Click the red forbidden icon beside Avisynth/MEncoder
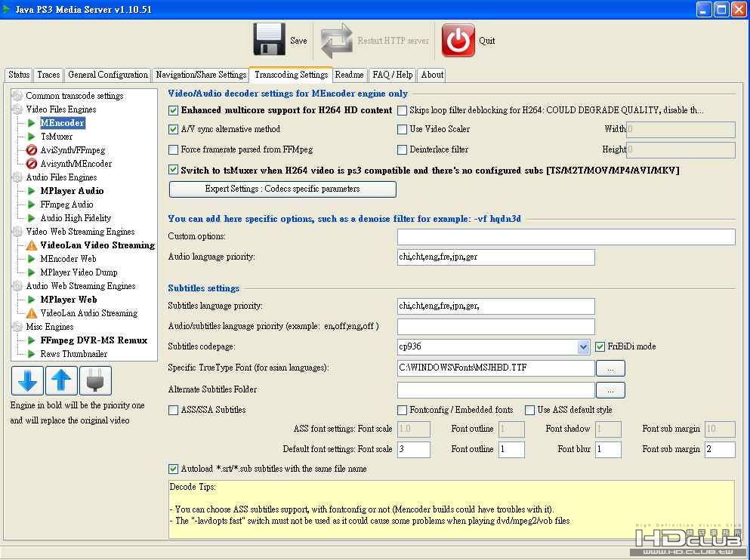 [x=32, y=164]
